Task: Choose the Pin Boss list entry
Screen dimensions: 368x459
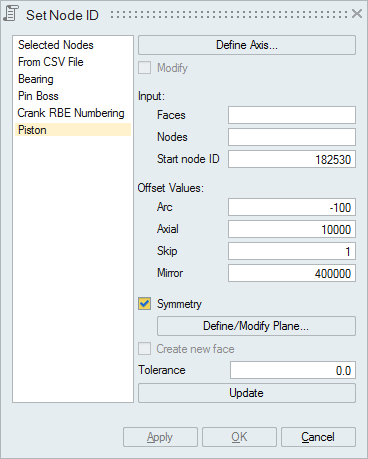Action: 73,96
